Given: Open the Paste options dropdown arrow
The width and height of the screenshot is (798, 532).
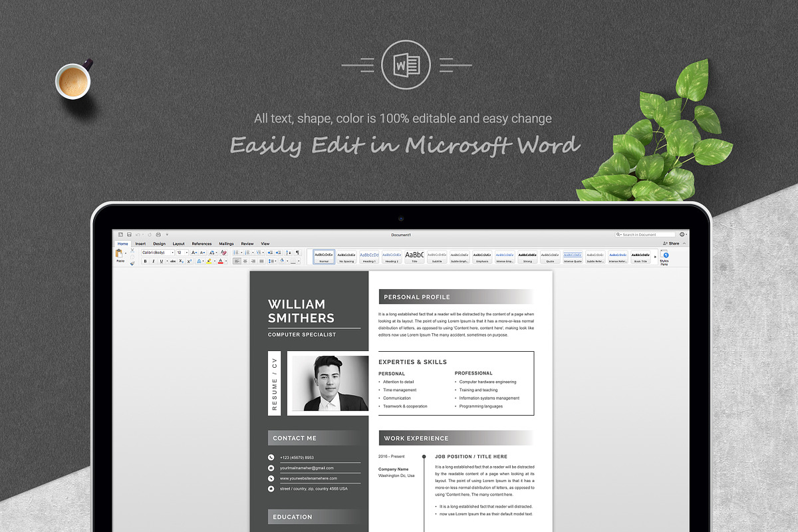Looking at the screenshot, I should point(126,253).
